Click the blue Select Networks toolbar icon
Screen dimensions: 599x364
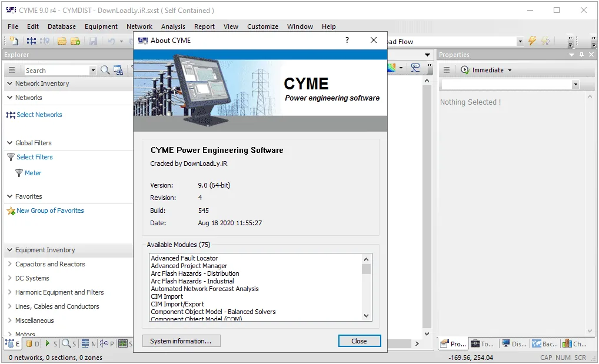pos(31,41)
